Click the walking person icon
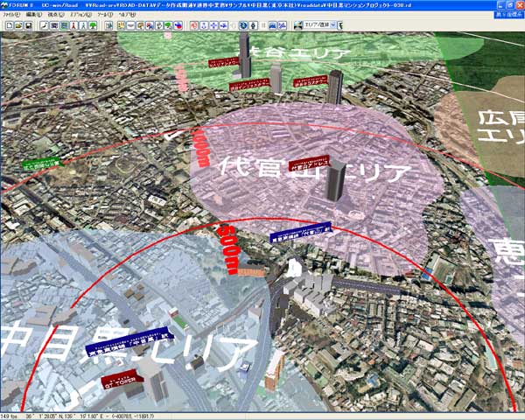The height and width of the screenshot is (420, 525). pyautogui.click(x=83, y=25)
